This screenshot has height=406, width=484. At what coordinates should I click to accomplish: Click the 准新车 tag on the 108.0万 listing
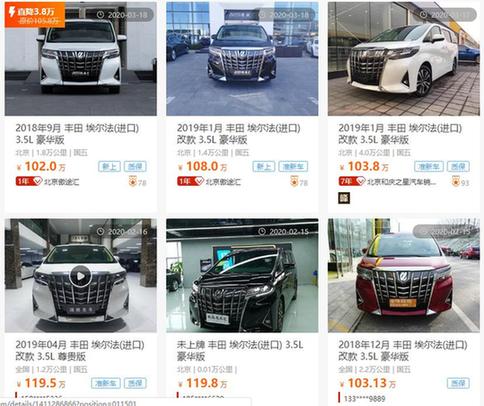coord(293,166)
